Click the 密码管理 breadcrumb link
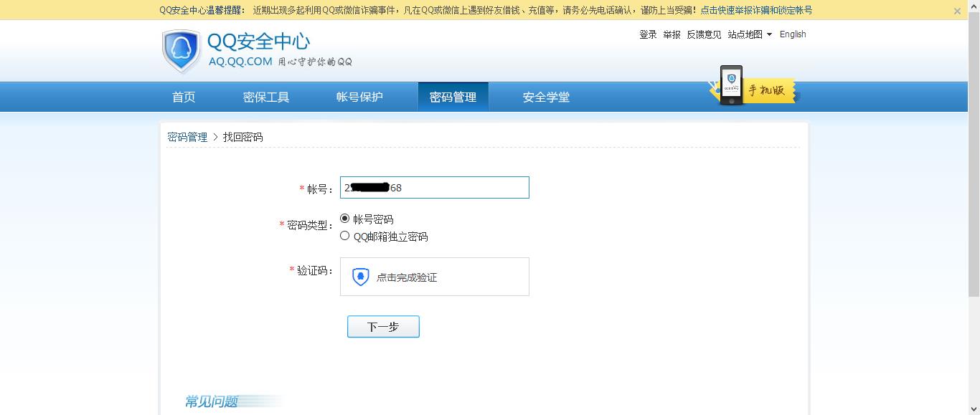 (x=187, y=137)
